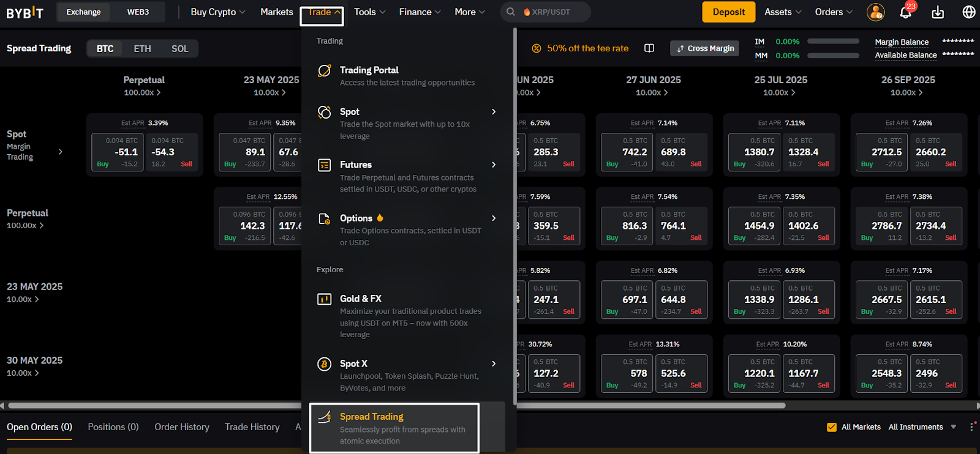
Task: Click the download app icon
Action: 938,12
